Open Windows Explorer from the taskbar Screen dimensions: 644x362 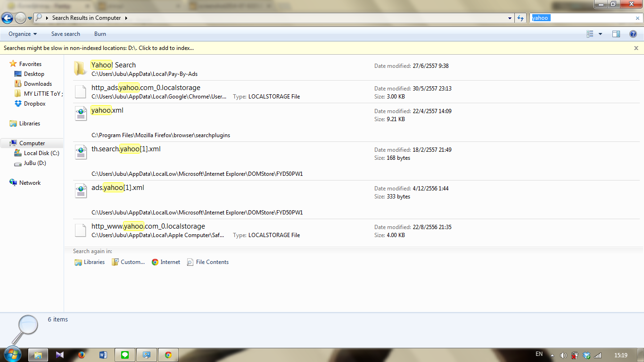38,355
